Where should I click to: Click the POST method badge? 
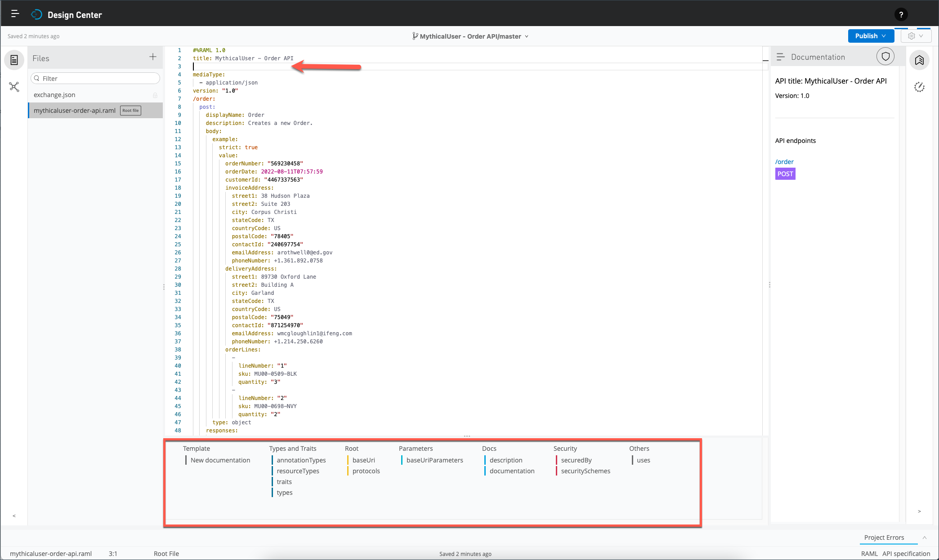coord(785,174)
